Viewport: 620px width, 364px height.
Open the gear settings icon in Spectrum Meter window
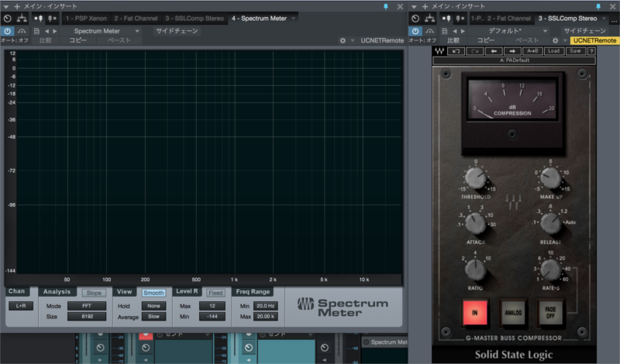343,40
